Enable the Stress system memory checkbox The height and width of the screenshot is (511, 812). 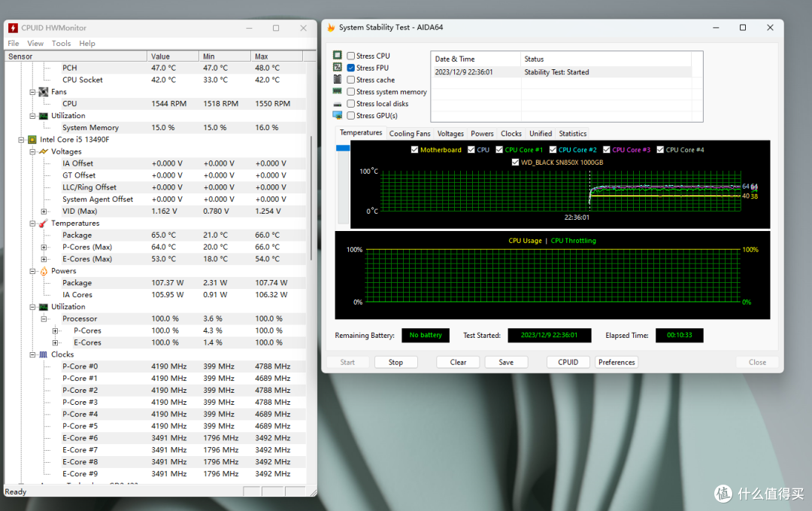coord(351,92)
